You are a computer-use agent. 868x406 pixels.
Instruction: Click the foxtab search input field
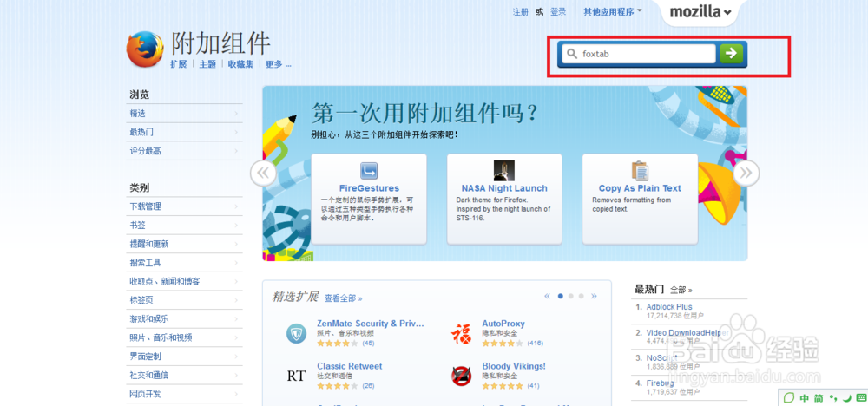(x=639, y=54)
